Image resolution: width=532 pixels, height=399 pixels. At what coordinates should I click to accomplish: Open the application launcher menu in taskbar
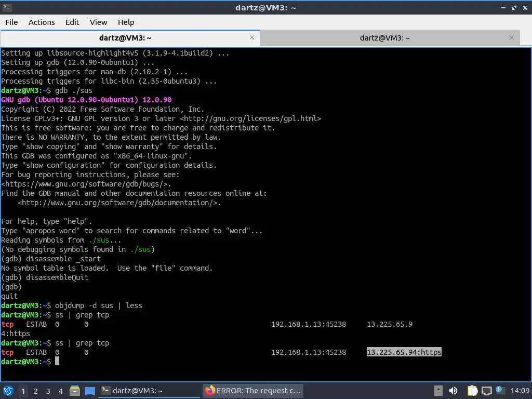coord(8,391)
